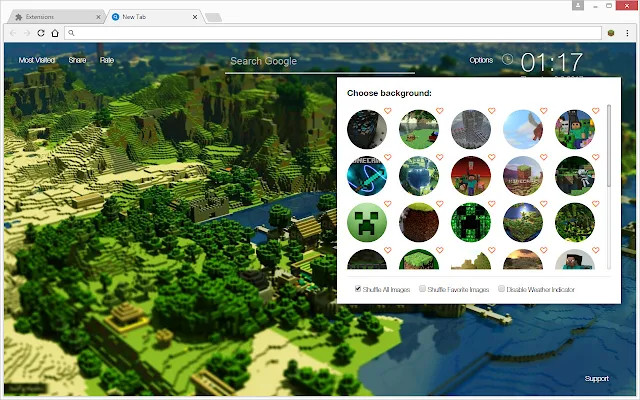Enable Shuffle Favorite Images checkbox

[422, 289]
